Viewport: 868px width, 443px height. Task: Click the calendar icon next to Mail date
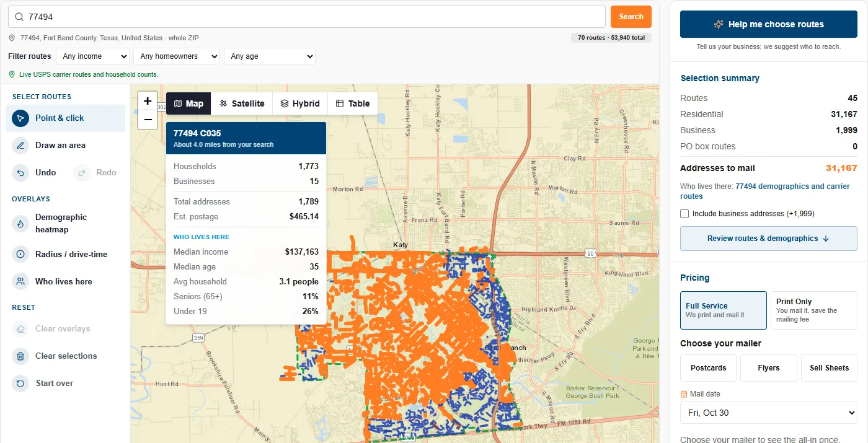(x=684, y=394)
